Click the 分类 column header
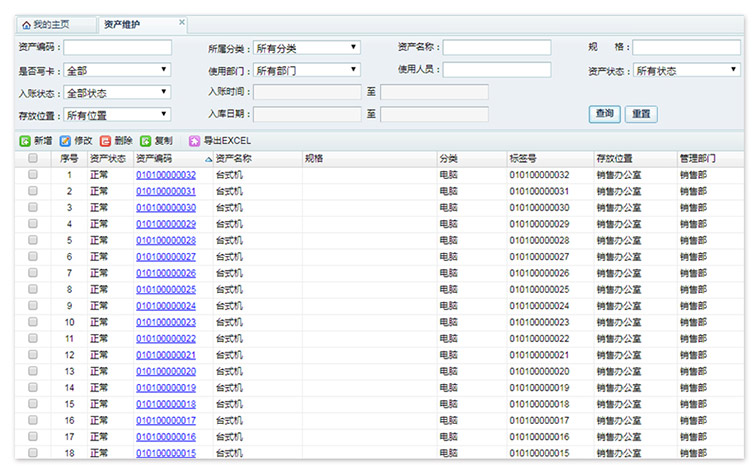 click(x=472, y=159)
